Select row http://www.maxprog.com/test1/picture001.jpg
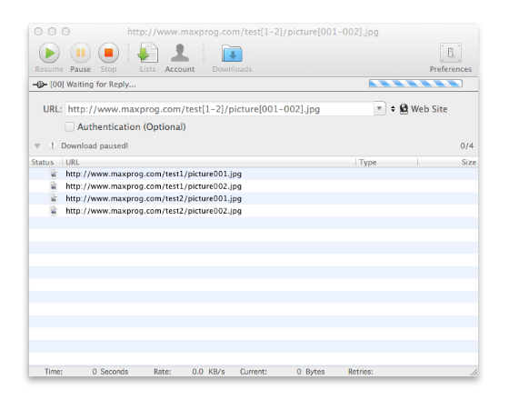This screenshot has width=509, height=420. tap(254, 174)
